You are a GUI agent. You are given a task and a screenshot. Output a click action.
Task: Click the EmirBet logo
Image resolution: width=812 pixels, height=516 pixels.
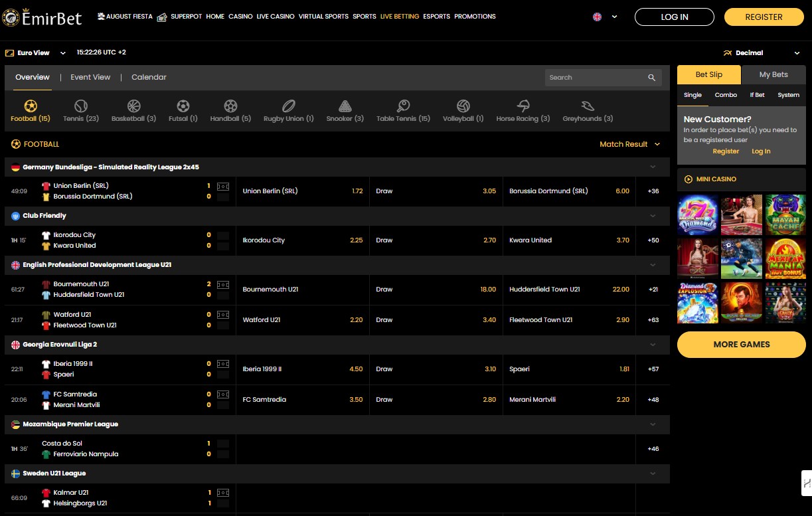pyautogui.click(x=42, y=17)
